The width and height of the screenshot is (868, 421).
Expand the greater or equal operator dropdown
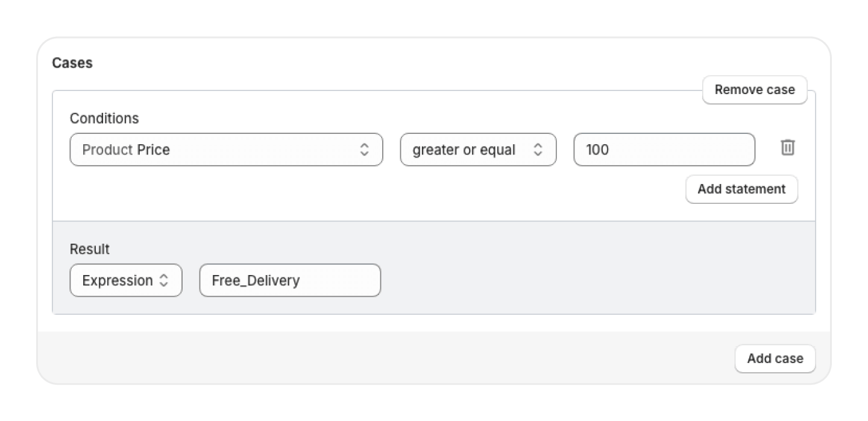[x=478, y=150]
